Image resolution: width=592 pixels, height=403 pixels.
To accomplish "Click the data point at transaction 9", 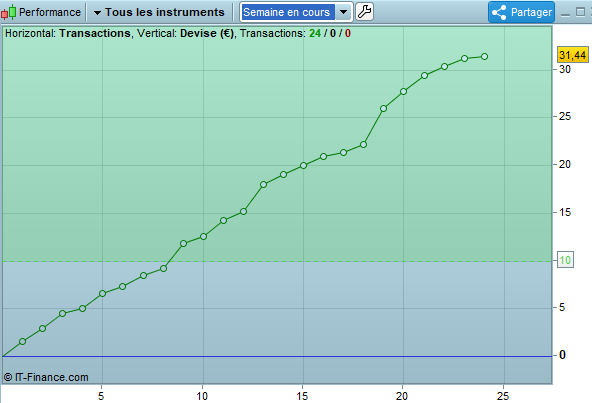I will coord(183,244).
